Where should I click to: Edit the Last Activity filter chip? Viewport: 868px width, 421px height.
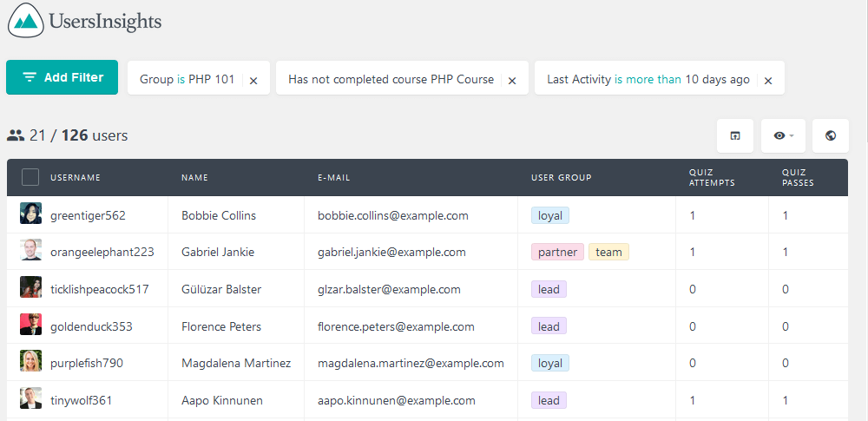[648, 79]
